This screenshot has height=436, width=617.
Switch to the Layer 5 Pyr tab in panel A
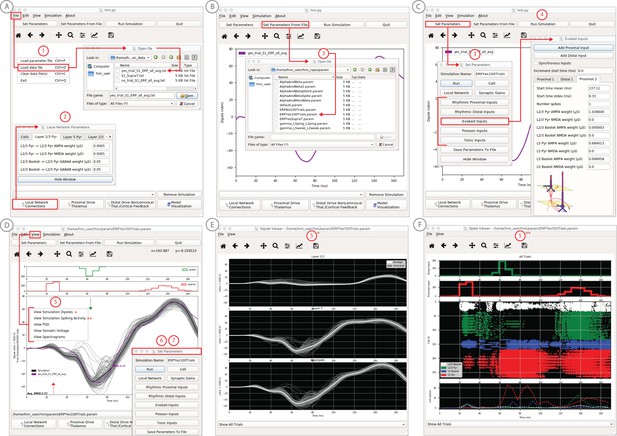coord(72,137)
